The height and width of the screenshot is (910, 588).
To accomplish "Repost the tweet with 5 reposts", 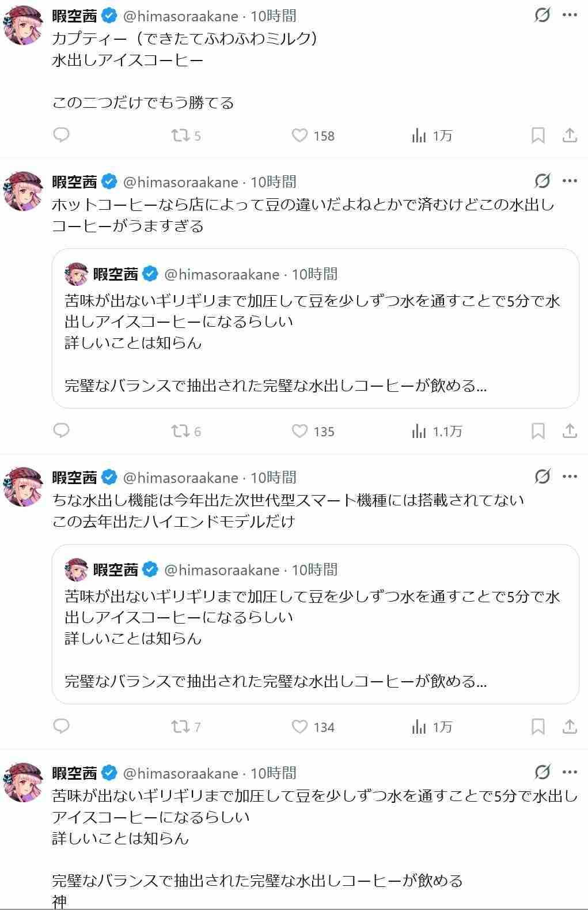I will click(x=181, y=135).
